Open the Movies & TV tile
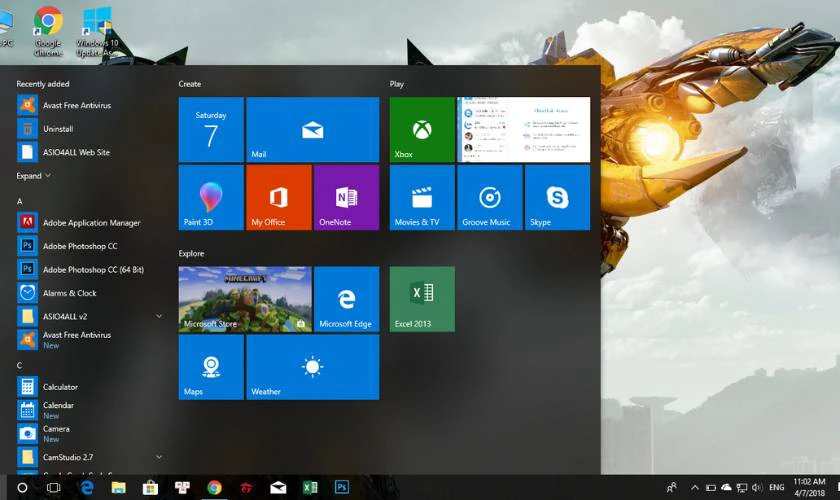Screen dimensions: 840x500 (x=422, y=198)
